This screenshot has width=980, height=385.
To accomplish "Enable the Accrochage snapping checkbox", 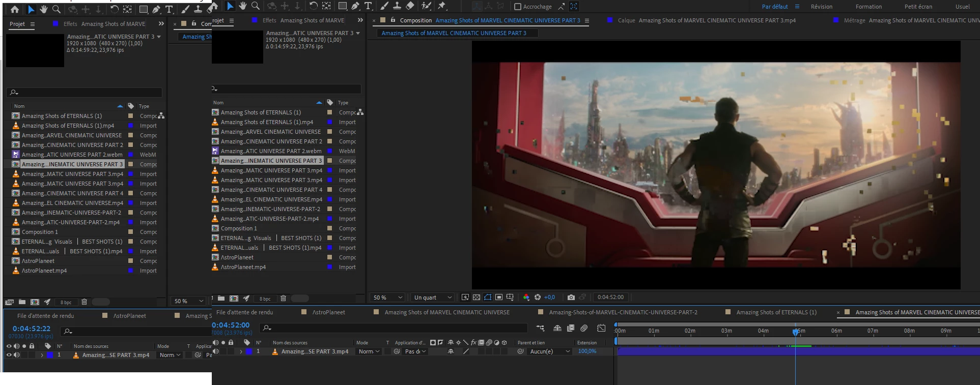I will 517,7.
